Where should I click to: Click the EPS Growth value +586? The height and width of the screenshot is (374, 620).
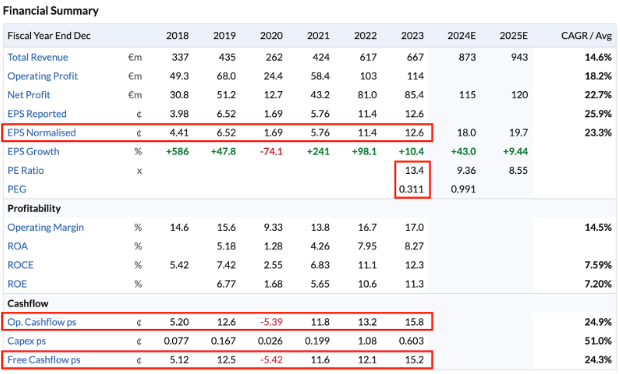(177, 151)
